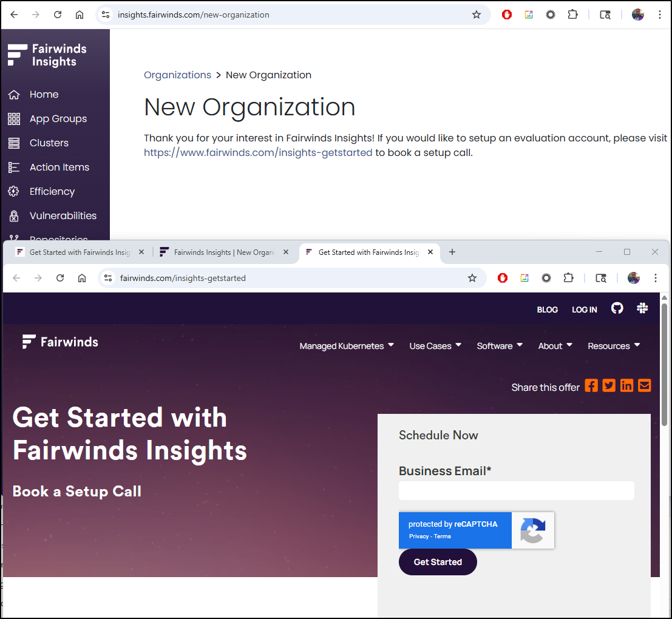Click the Get Started button
Image resolution: width=672 pixels, height=619 pixels.
click(x=438, y=562)
